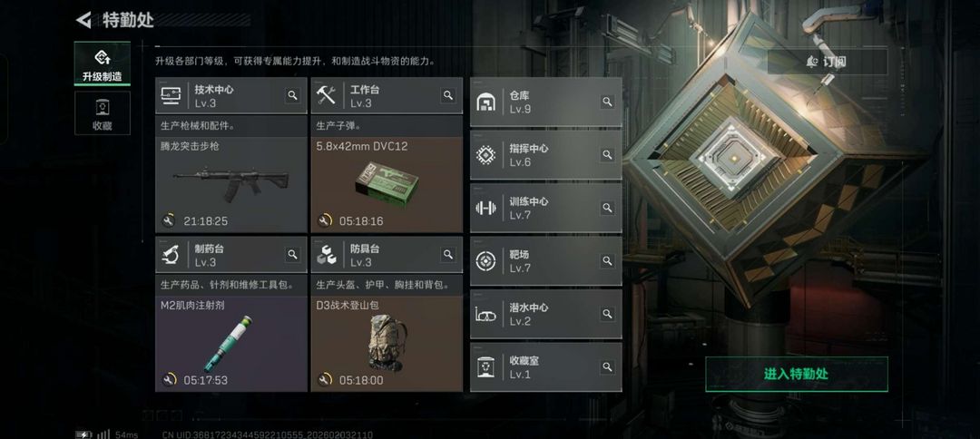Open the 收藏 sidebar tab
Image resolution: width=980 pixels, height=439 pixels.
[103, 113]
